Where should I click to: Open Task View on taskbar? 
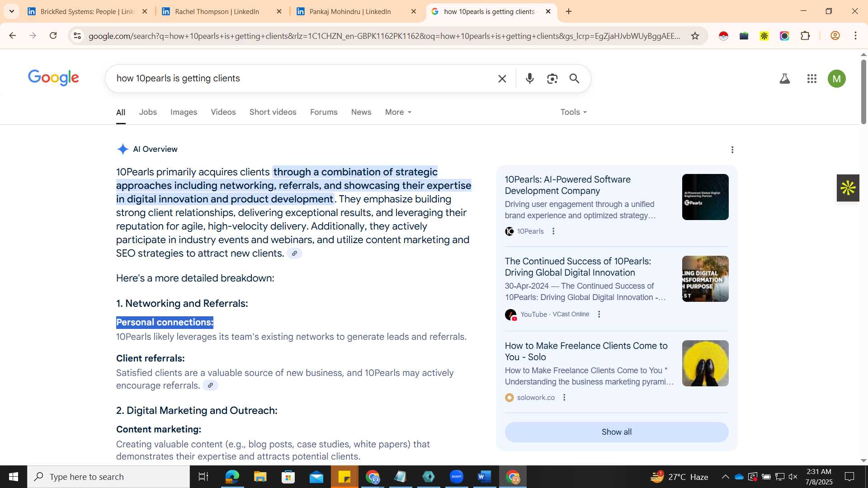coord(203,477)
